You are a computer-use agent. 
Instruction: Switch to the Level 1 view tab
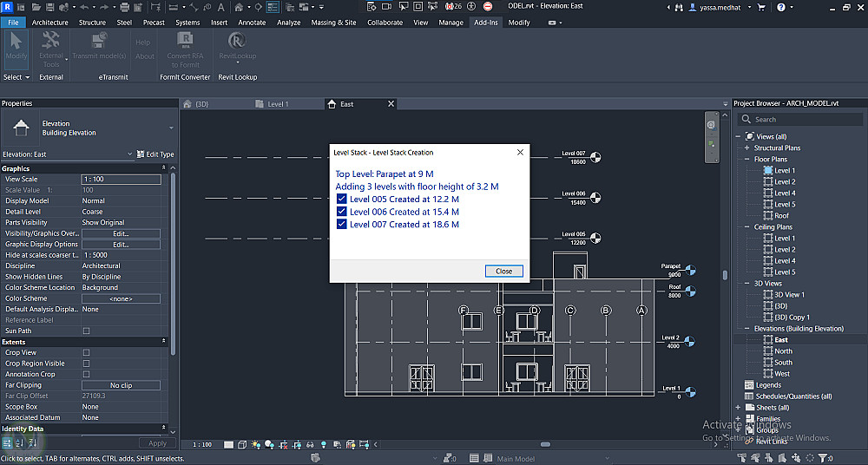coord(278,104)
